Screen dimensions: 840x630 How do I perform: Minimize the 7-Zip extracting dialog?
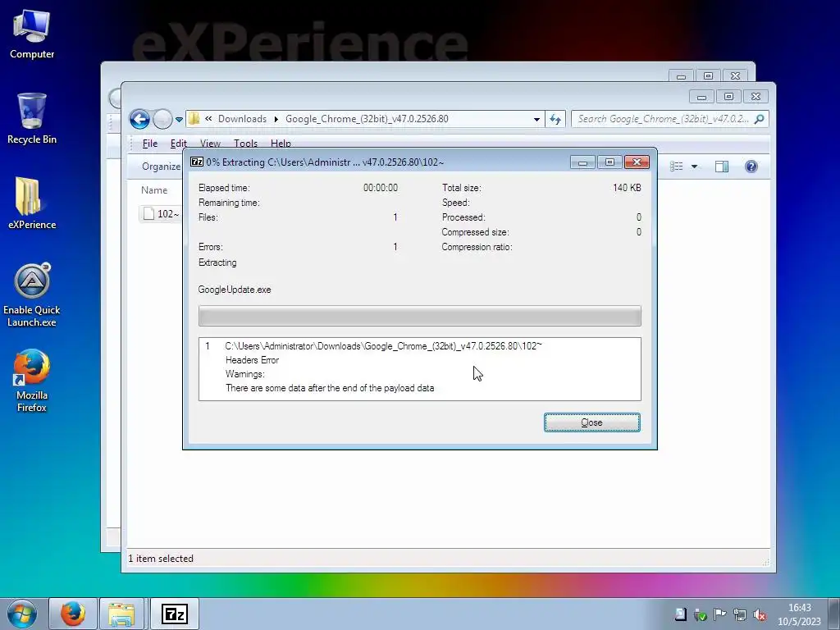582,162
